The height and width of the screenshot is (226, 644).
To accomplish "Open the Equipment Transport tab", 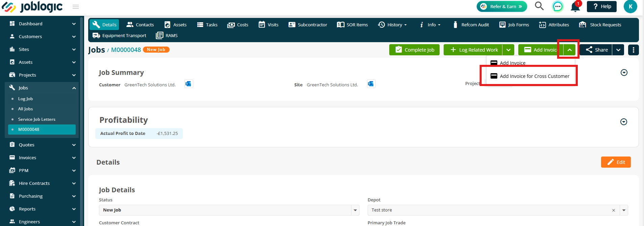I will (x=119, y=35).
